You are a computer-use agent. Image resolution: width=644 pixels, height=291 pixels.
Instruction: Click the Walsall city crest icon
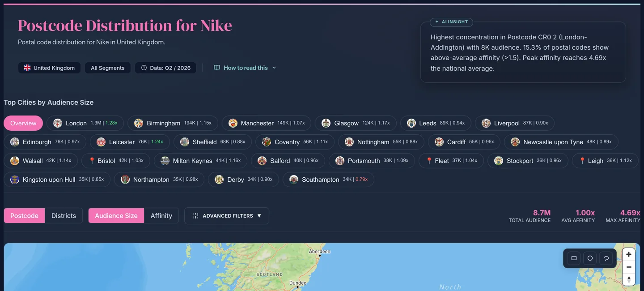pos(15,161)
